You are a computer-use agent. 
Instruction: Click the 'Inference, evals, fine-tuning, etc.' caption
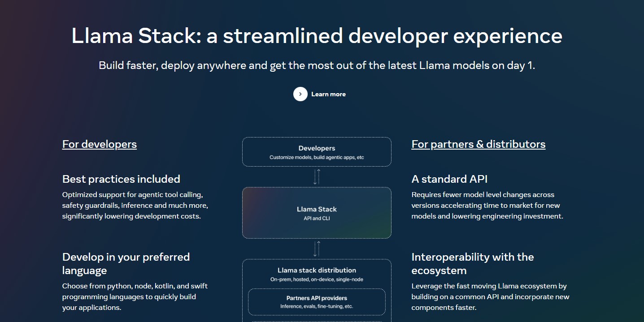click(317, 306)
